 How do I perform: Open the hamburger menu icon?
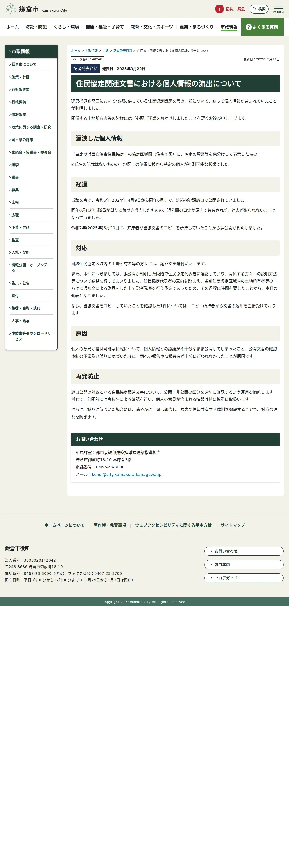278,9
